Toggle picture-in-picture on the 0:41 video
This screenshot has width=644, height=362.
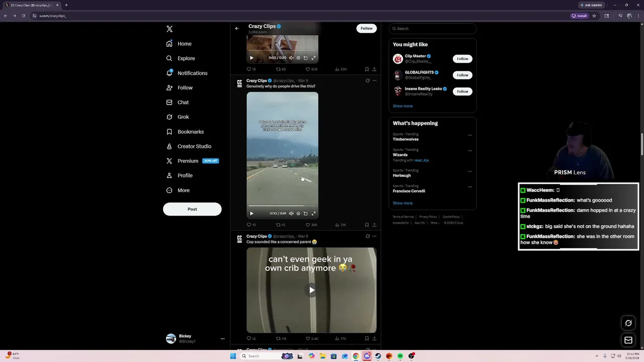click(x=305, y=213)
